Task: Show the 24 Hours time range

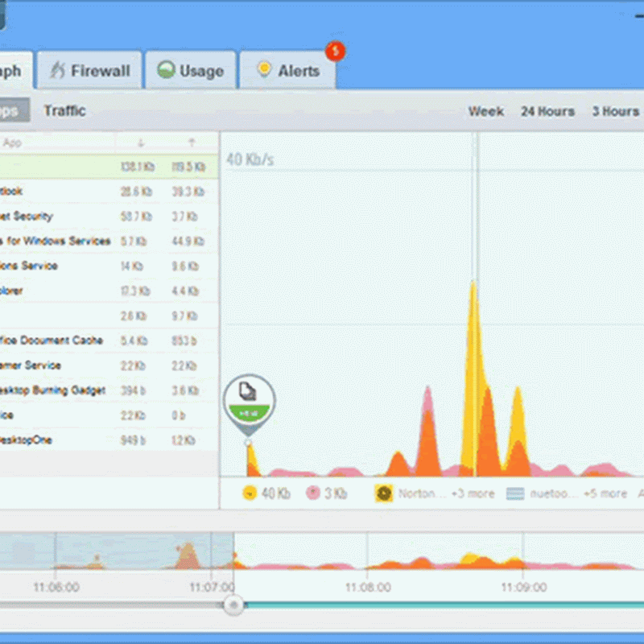Action: tap(547, 111)
